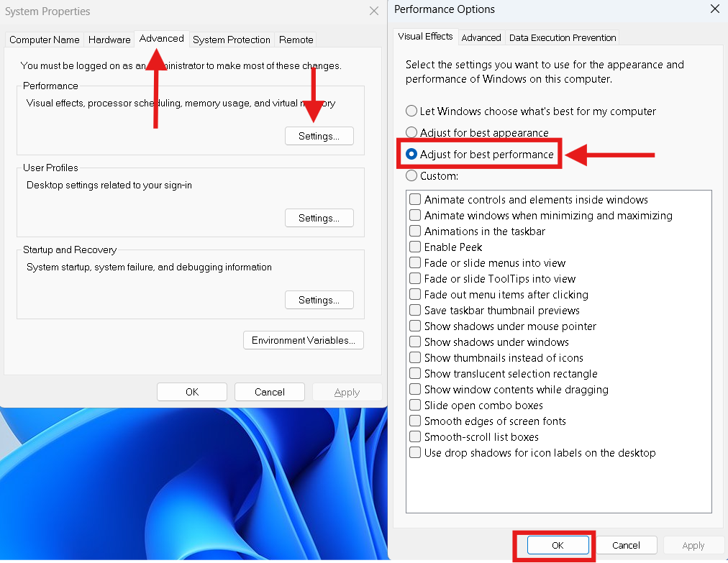
Task: Select the Remote tab
Action: pyautogui.click(x=296, y=40)
